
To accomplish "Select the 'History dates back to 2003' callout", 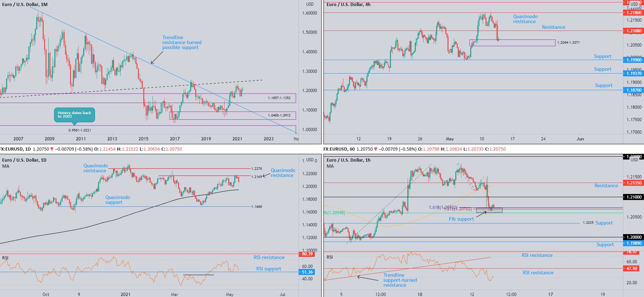I will click(74, 115).
